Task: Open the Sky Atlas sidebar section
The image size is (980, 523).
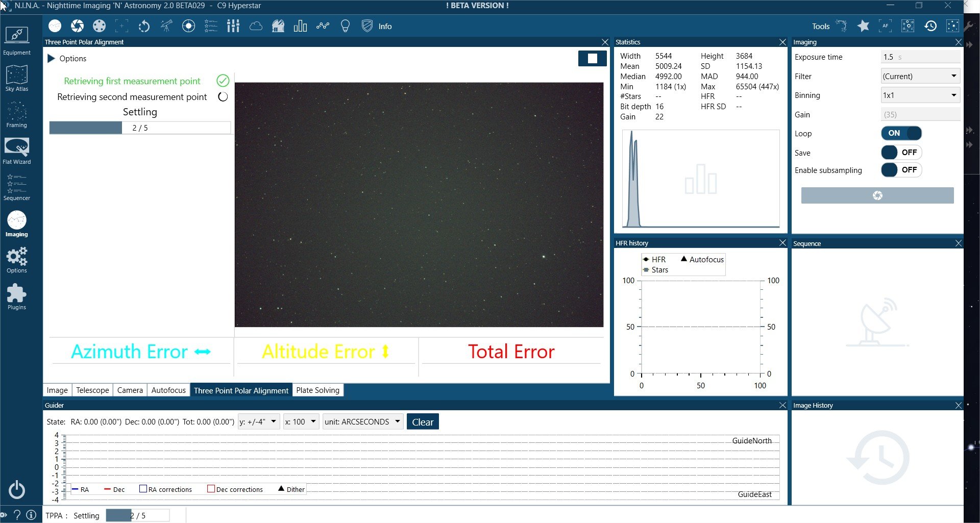Action: [17, 78]
